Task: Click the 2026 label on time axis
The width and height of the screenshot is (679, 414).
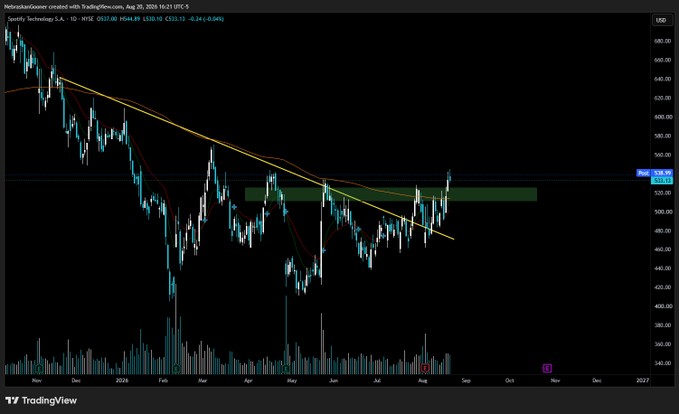Action: [x=122, y=381]
